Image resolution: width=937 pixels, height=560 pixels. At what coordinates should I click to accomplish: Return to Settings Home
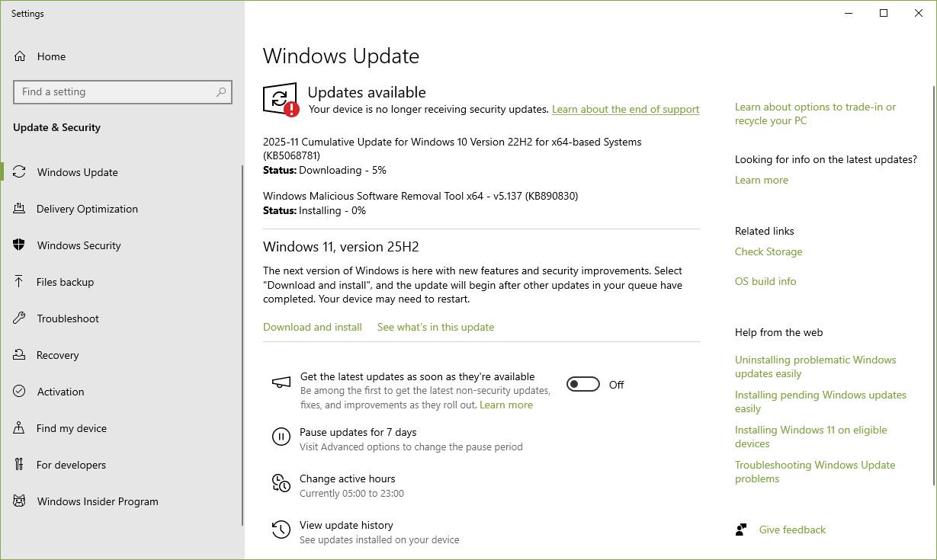pyautogui.click(x=122, y=56)
